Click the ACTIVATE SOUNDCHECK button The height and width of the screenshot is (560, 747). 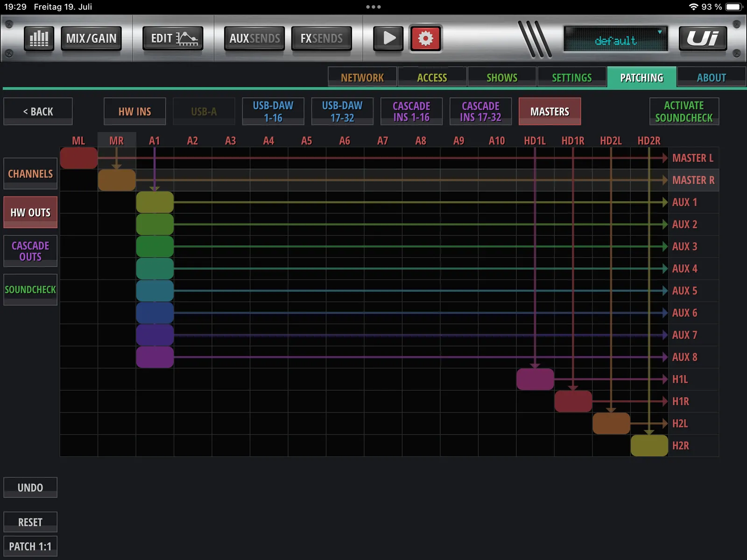[684, 112]
